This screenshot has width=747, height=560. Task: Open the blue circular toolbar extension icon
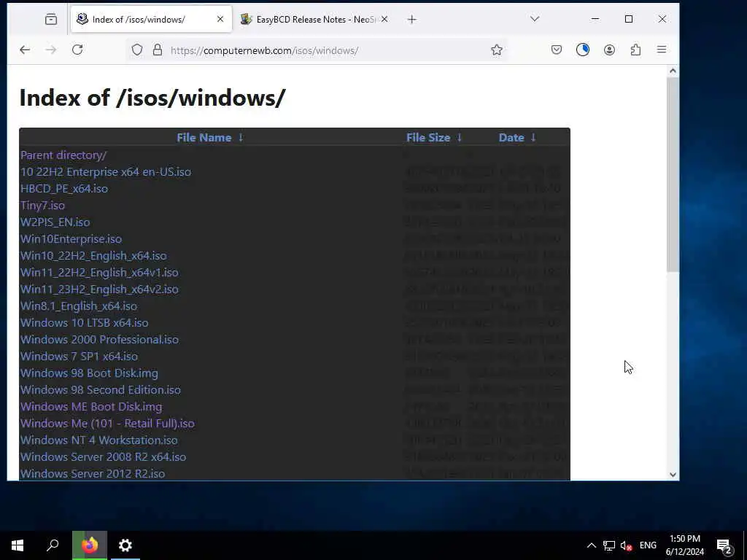[x=583, y=50]
